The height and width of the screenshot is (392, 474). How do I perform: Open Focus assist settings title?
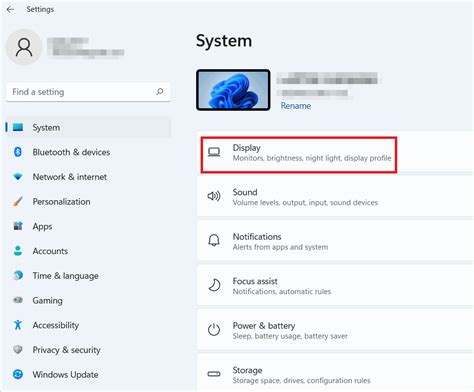(x=255, y=281)
